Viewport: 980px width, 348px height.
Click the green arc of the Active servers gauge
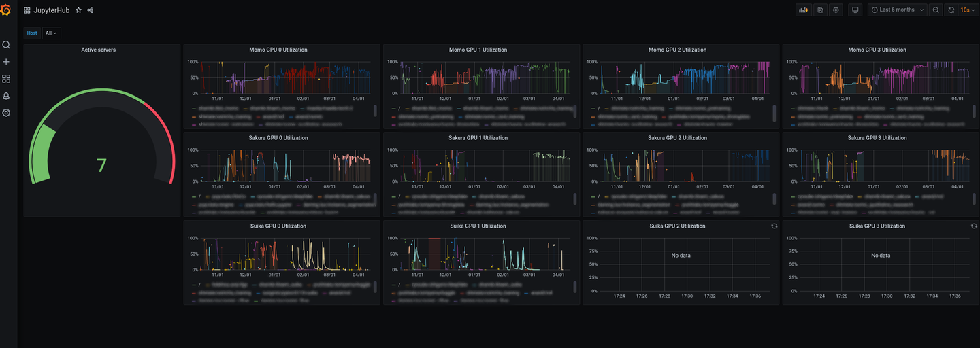point(44,155)
